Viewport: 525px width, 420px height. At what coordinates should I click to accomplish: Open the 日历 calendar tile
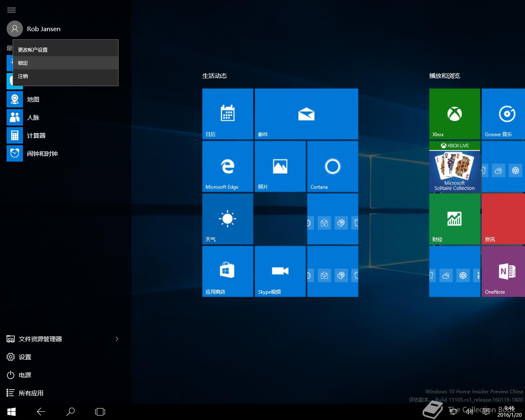[228, 114]
